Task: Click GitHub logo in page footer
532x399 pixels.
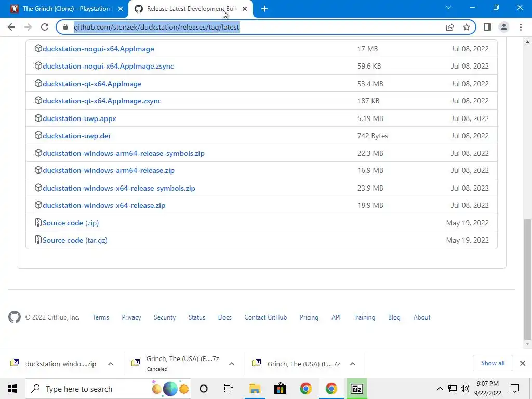Action: pyautogui.click(x=14, y=317)
